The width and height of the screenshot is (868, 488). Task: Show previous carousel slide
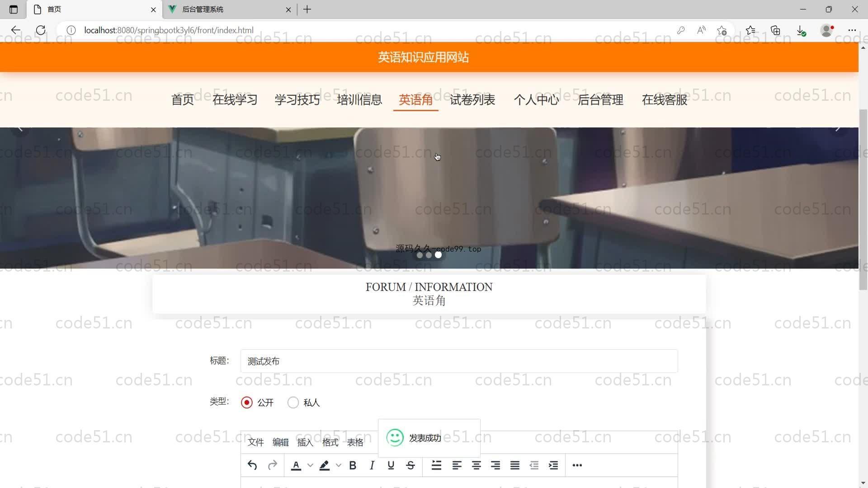(20, 130)
